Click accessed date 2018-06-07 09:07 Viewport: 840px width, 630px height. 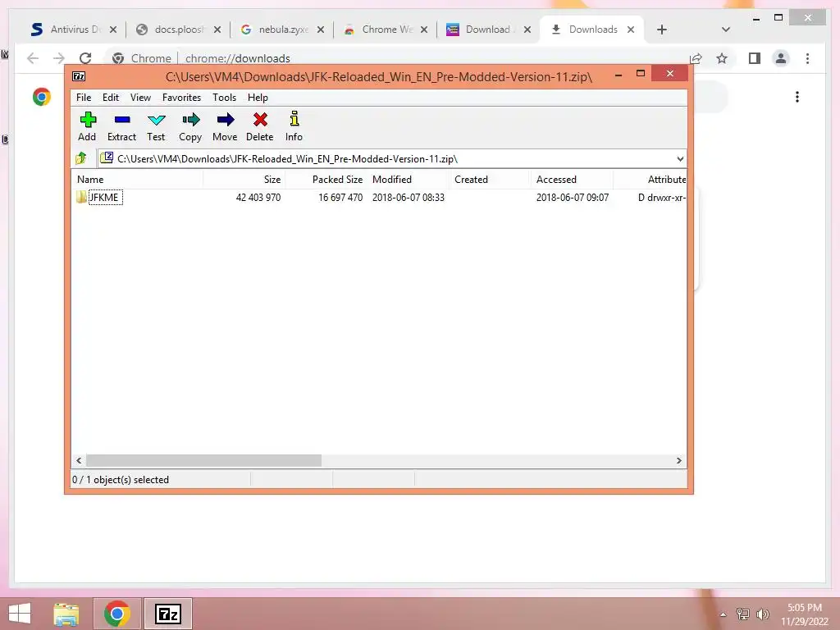[x=572, y=197]
